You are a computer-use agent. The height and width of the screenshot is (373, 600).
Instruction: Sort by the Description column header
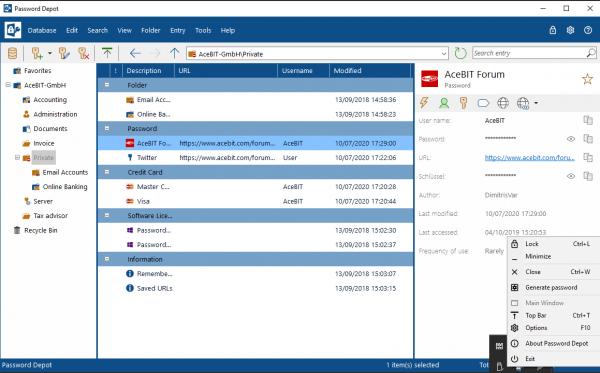coord(148,70)
